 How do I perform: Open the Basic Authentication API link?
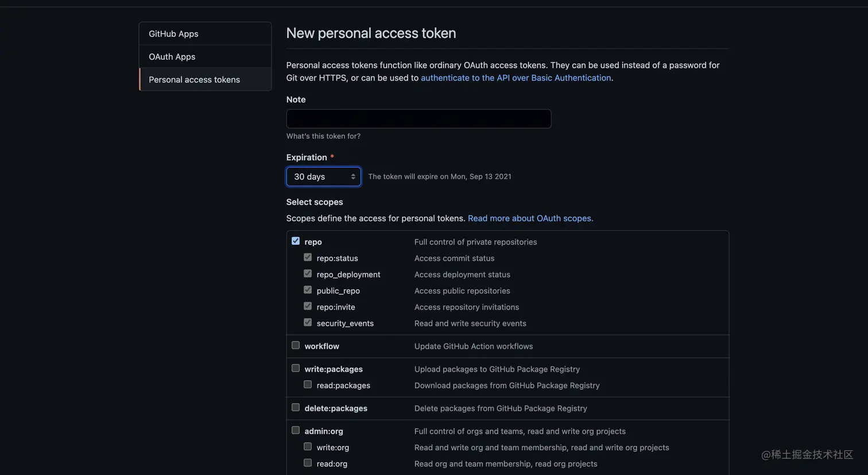coord(516,78)
